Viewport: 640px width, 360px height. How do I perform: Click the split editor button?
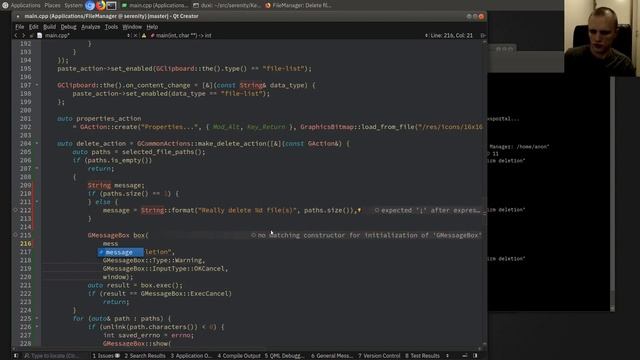(x=483, y=36)
